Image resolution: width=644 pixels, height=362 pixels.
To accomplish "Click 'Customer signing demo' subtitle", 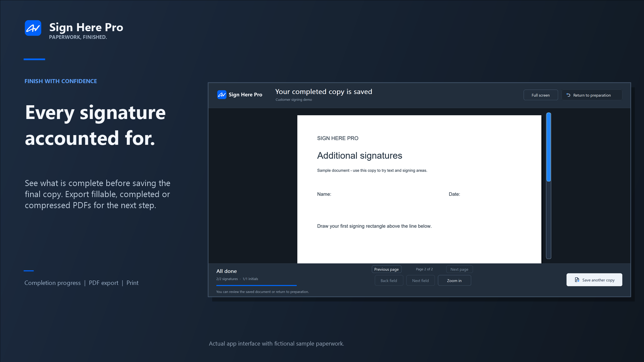I will pyautogui.click(x=294, y=100).
